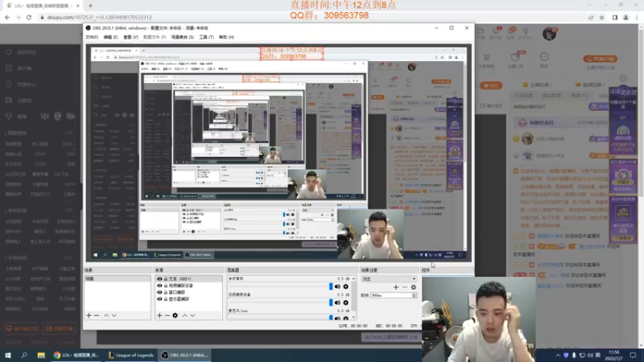Open 台式音响 audio settings gear
The image size is (644, 362).
tap(346, 286)
